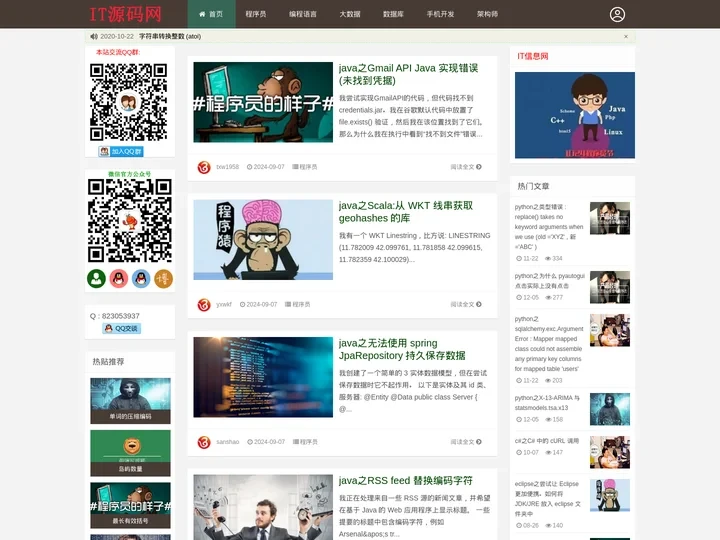This screenshot has width=720, height=540.
Task: Go to 首页 home tab
Action: [x=211, y=14]
